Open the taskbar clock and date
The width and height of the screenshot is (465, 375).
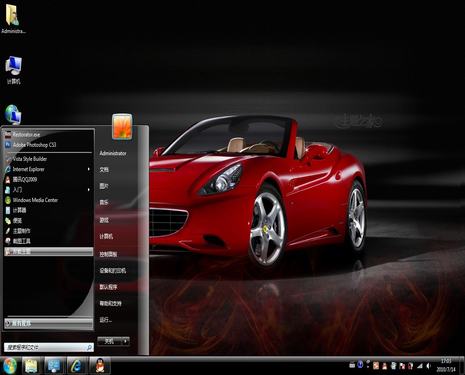(x=446, y=366)
